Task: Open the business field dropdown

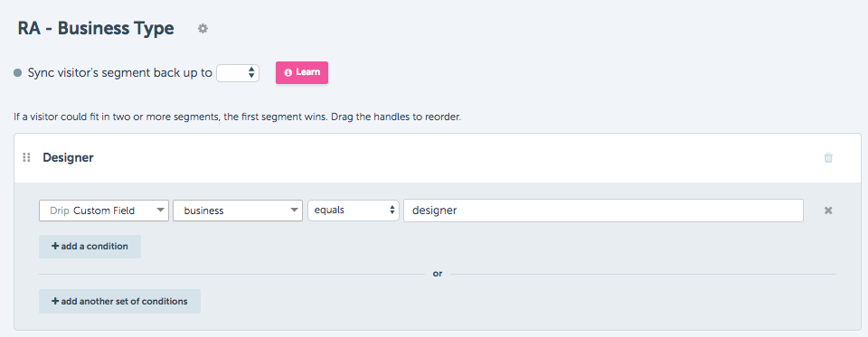Action: click(x=238, y=211)
